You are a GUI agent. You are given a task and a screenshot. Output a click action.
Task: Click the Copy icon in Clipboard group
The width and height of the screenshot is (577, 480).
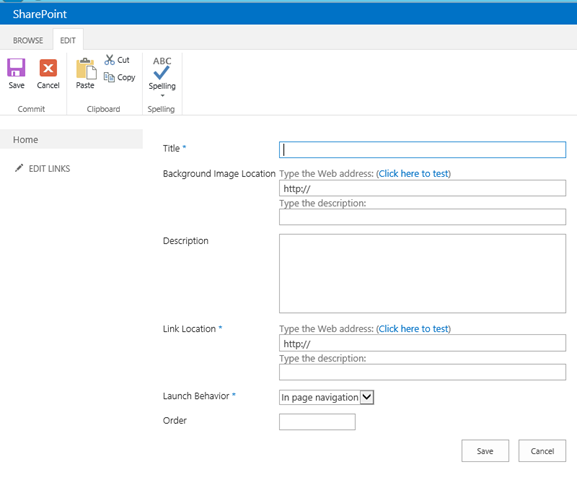109,77
